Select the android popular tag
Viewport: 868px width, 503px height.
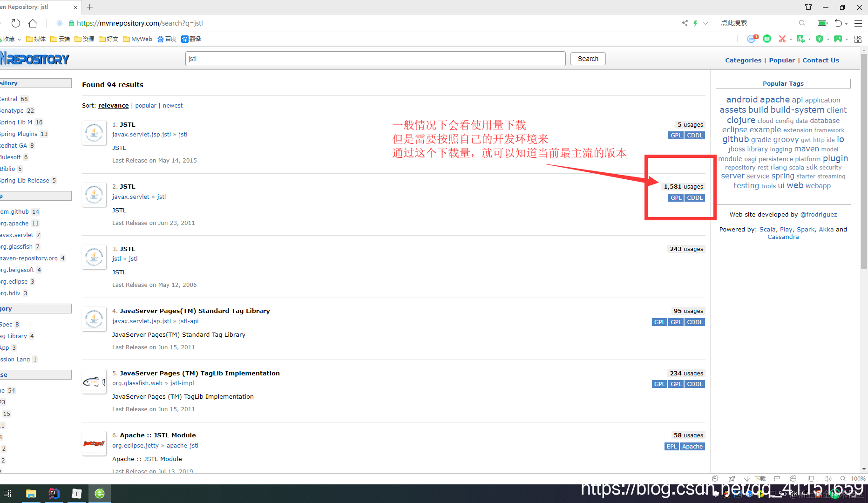(x=742, y=99)
